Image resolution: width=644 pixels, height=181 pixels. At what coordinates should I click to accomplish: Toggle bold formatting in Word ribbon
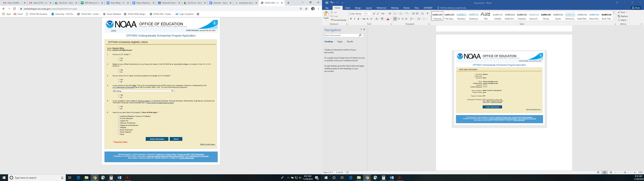click(351, 19)
